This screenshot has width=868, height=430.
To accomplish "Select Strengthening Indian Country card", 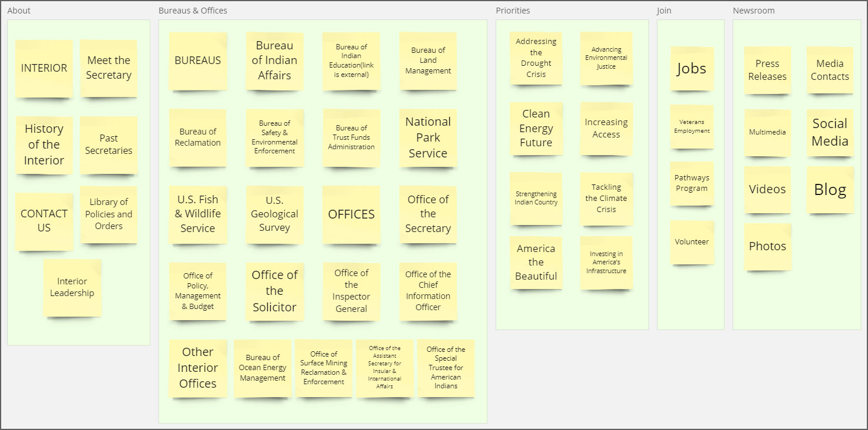I will pyautogui.click(x=536, y=199).
